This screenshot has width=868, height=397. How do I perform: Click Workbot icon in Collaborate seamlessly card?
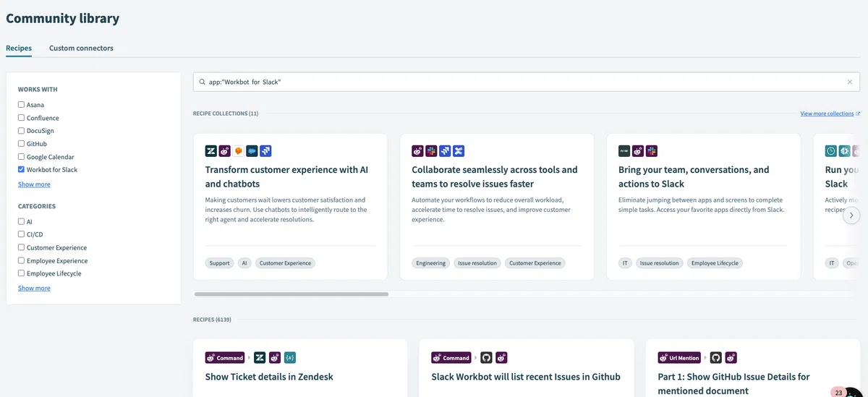click(417, 151)
